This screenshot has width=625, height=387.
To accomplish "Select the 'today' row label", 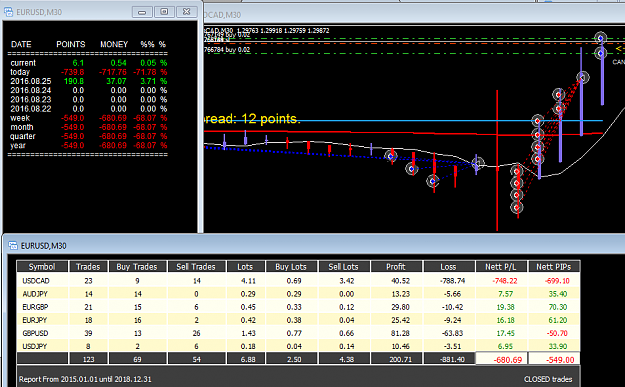I will (20, 72).
